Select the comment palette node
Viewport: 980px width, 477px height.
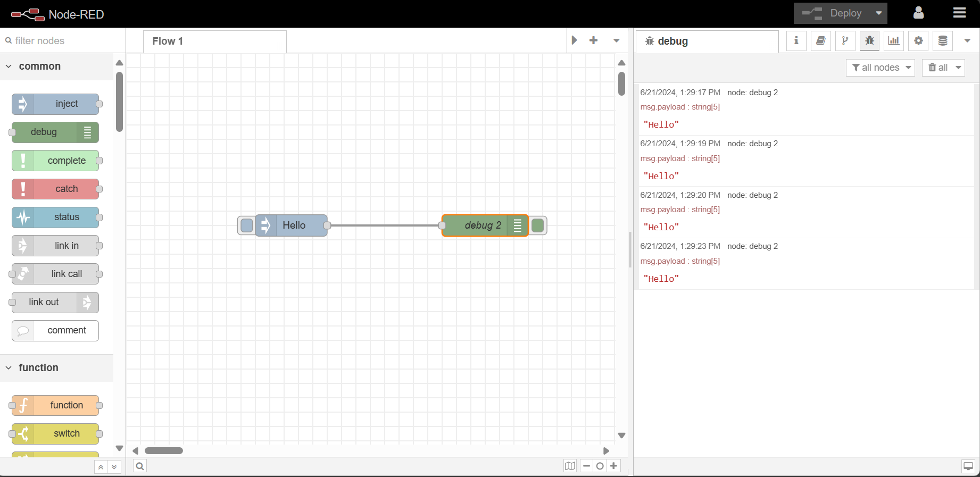coord(55,330)
